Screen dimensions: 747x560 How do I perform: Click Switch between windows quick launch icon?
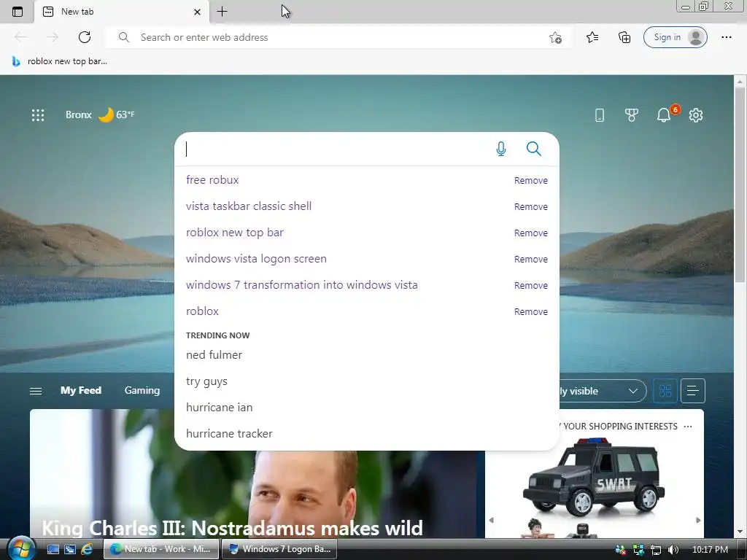pos(70,550)
